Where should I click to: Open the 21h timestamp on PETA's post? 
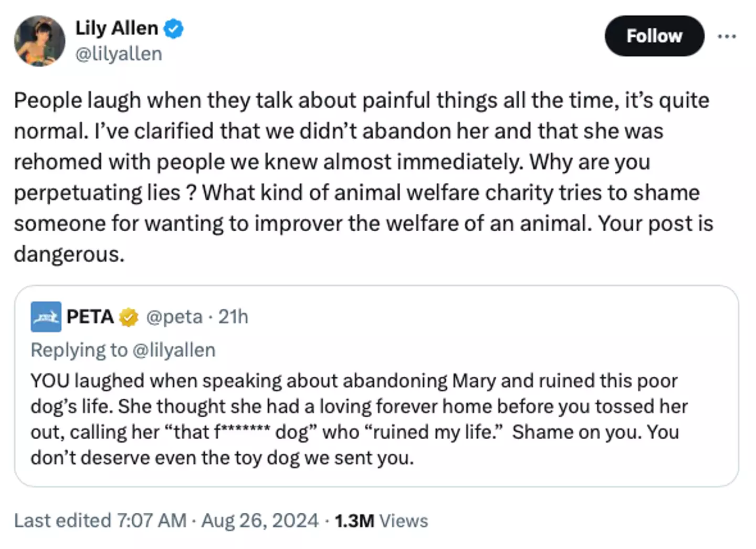[233, 317]
